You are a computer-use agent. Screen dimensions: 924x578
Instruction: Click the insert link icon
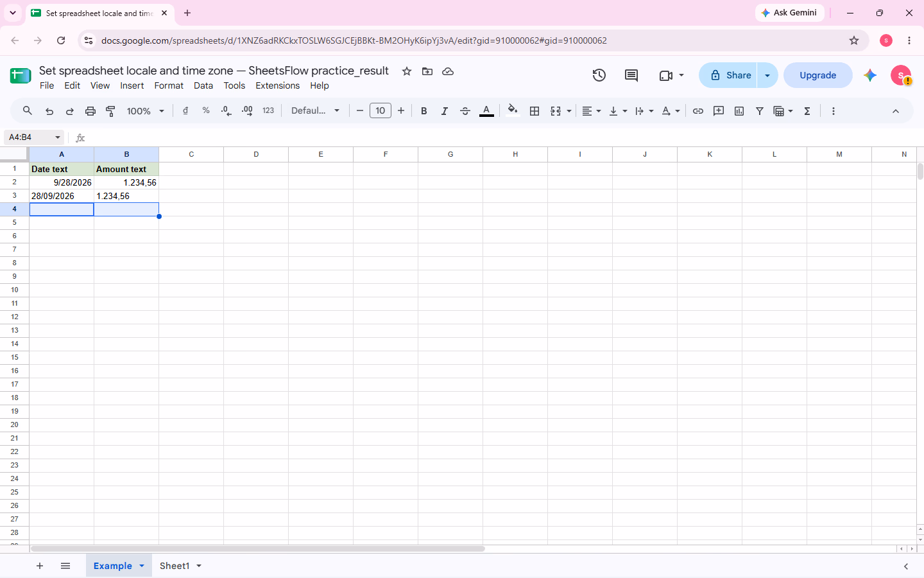pyautogui.click(x=698, y=111)
